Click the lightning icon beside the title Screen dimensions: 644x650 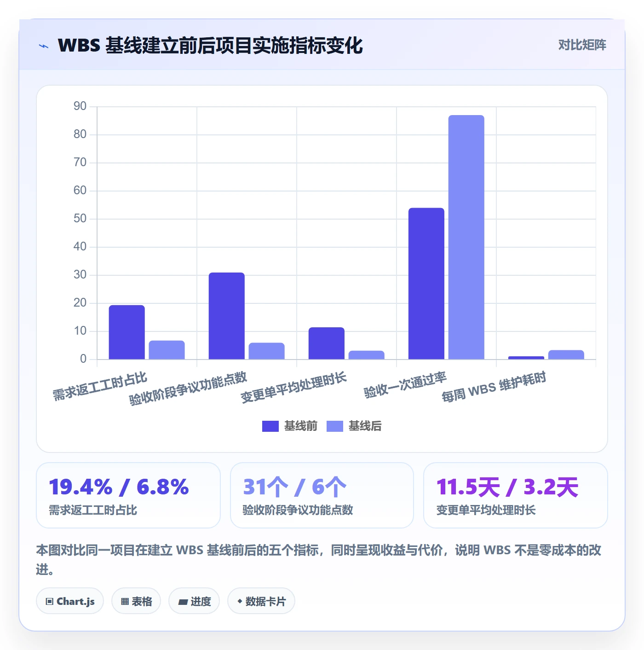coord(44,46)
